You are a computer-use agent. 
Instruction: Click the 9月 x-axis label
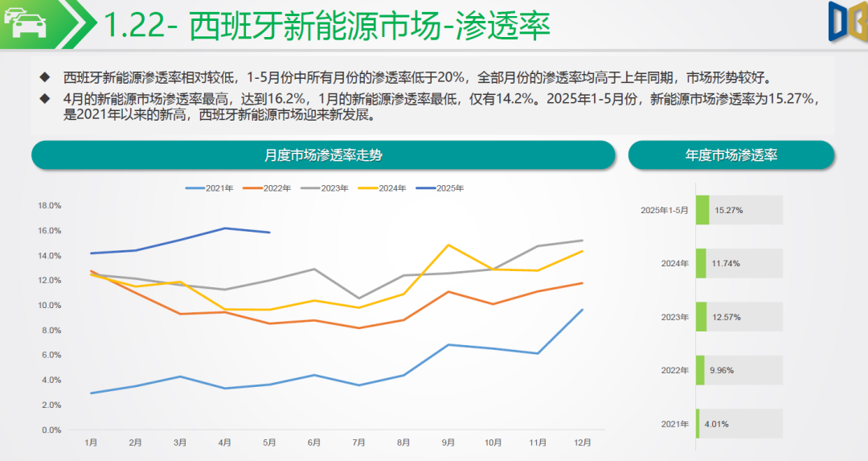pyautogui.click(x=448, y=442)
